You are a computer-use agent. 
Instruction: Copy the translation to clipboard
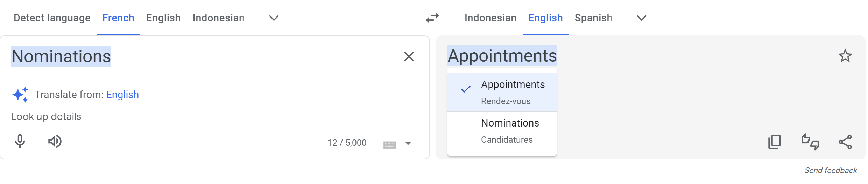click(774, 142)
